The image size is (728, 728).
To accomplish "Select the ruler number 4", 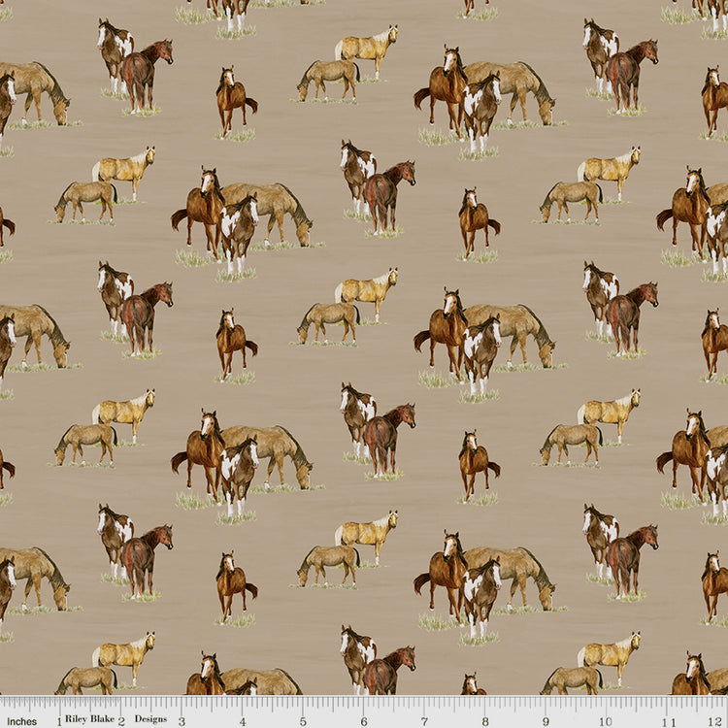I will point(243,721).
